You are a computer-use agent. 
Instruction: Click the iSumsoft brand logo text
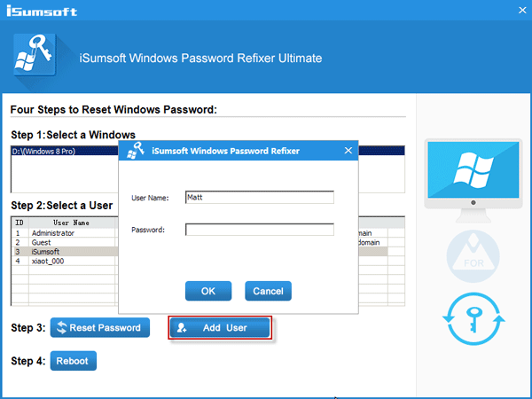click(x=42, y=11)
